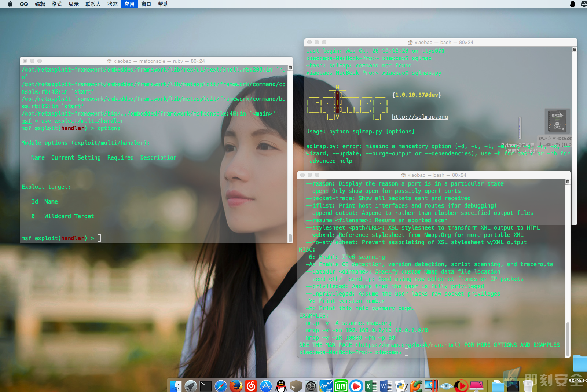This screenshot has width=587, height=392.
Task: Open the exec terminal file in Dock
Action: 513,386
